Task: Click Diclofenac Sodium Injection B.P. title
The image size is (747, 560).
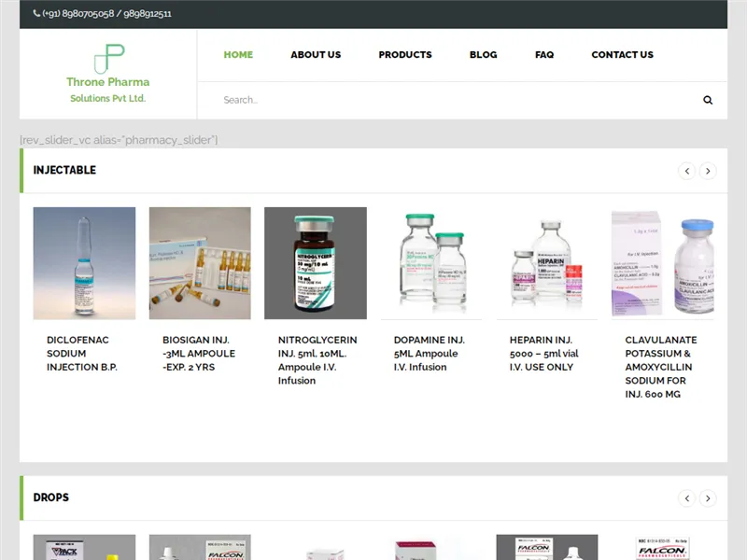Action: pos(82,354)
